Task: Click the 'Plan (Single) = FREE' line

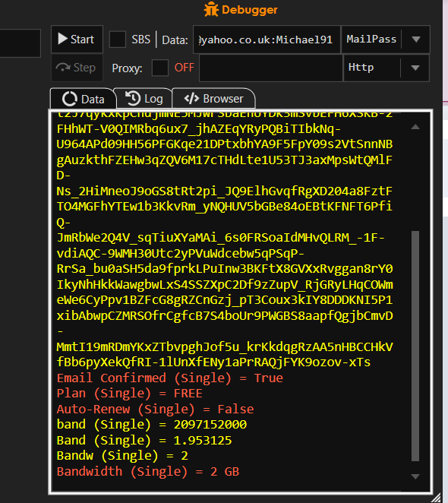Action: click(x=129, y=394)
